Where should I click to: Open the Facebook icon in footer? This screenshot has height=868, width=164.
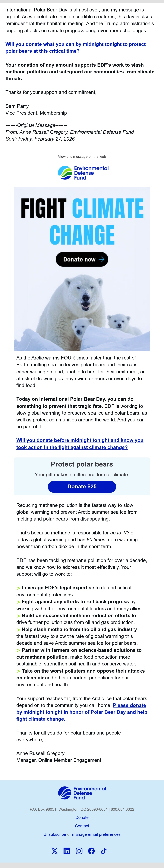point(91,851)
